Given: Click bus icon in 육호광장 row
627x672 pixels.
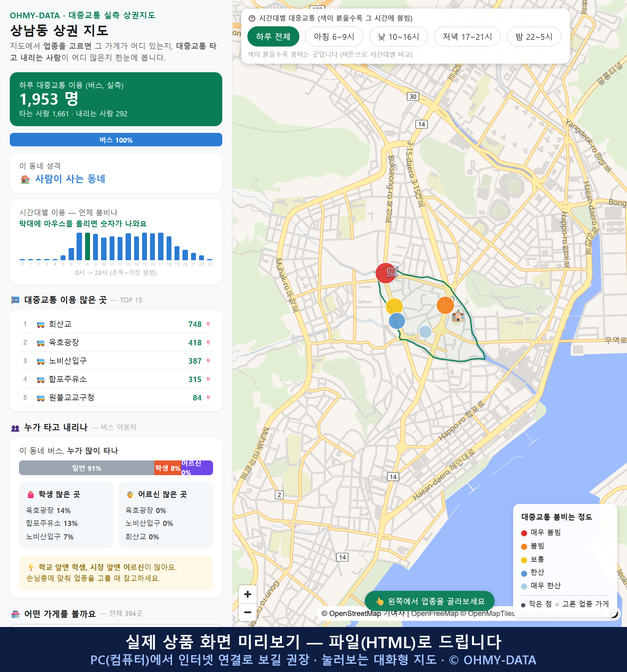Looking at the screenshot, I should pos(40,343).
